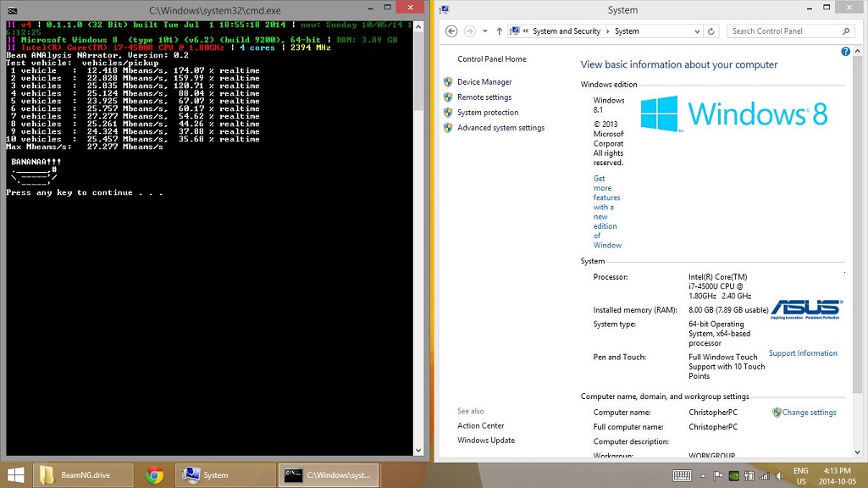Image resolution: width=868 pixels, height=488 pixels.
Task: Click 'Press any key to continue' text
Action: (85, 193)
